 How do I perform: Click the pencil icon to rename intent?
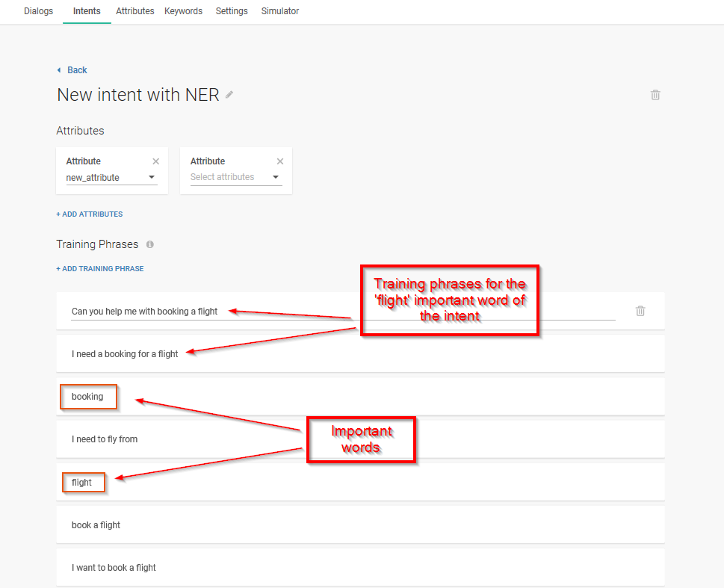229,95
